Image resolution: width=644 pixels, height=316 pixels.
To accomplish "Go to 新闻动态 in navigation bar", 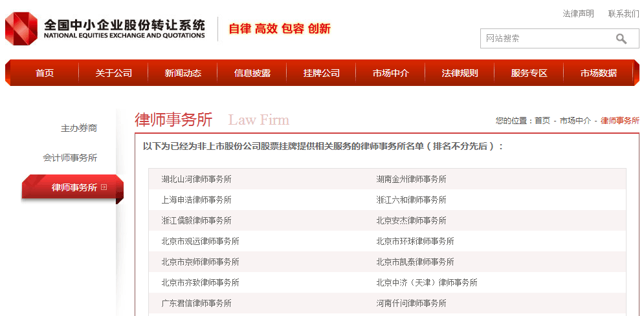I will pos(183,73).
